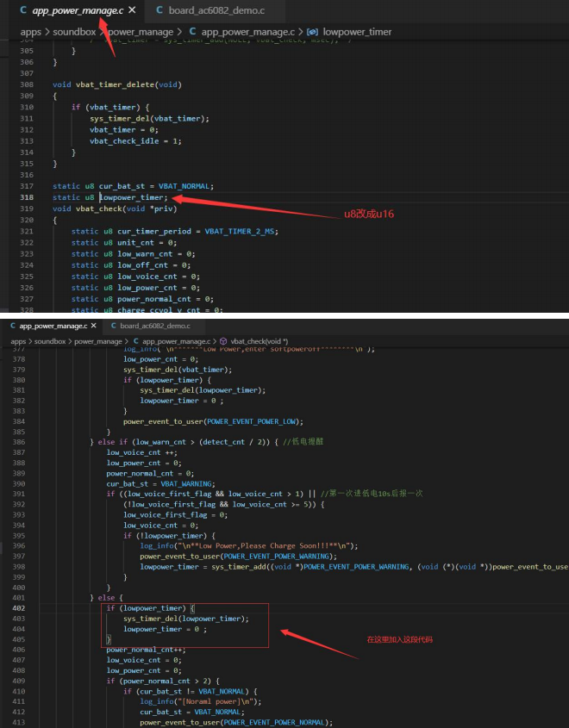This screenshot has width=569, height=728.
Task: Click function cube icon beside vbat_check breadcrumb
Action: click(223, 341)
